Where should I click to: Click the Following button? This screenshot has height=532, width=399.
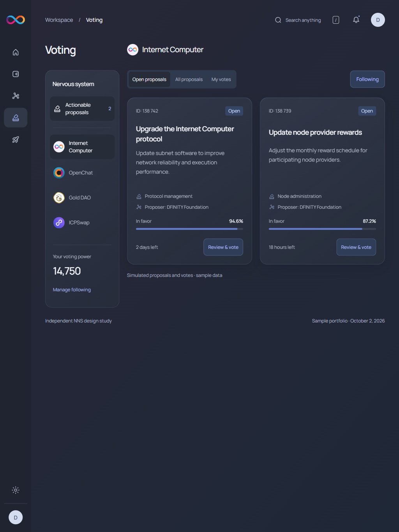click(367, 79)
